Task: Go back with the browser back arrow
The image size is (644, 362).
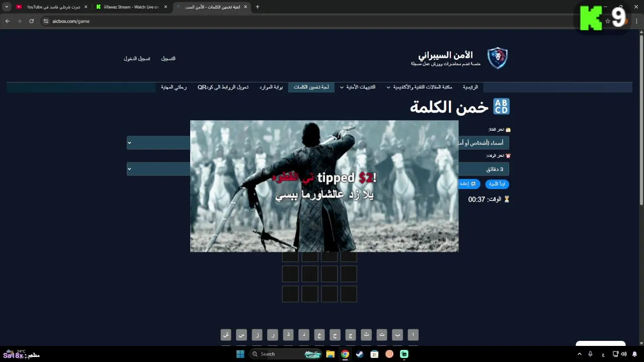Action: click(x=8, y=21)
